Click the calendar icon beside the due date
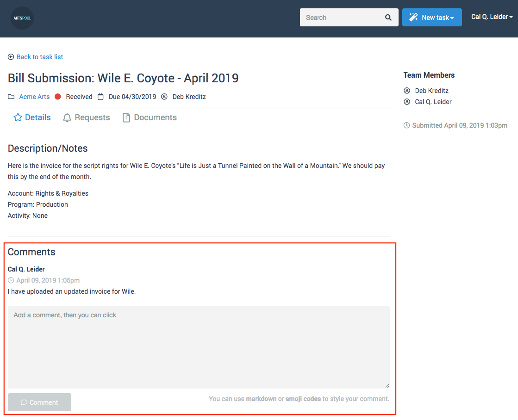Screen dimensions: 518x420 [x=100, y=97]
